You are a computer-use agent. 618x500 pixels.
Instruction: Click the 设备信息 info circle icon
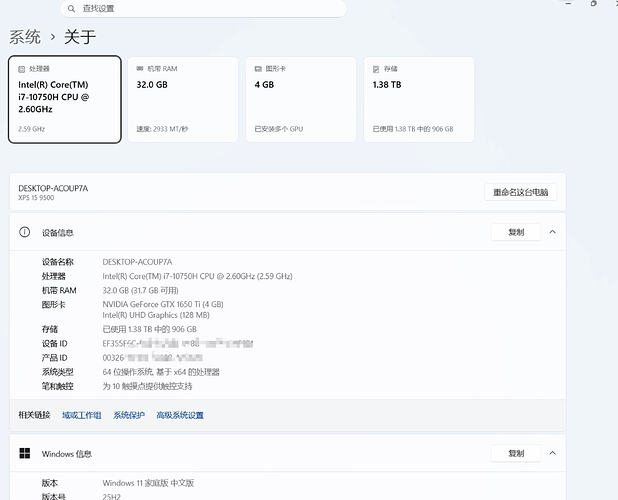tap(24, 232)
